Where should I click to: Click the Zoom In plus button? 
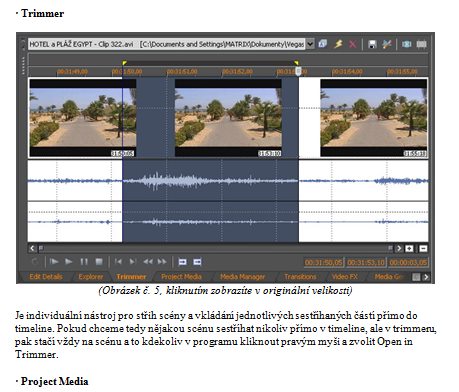pos(409,248)
